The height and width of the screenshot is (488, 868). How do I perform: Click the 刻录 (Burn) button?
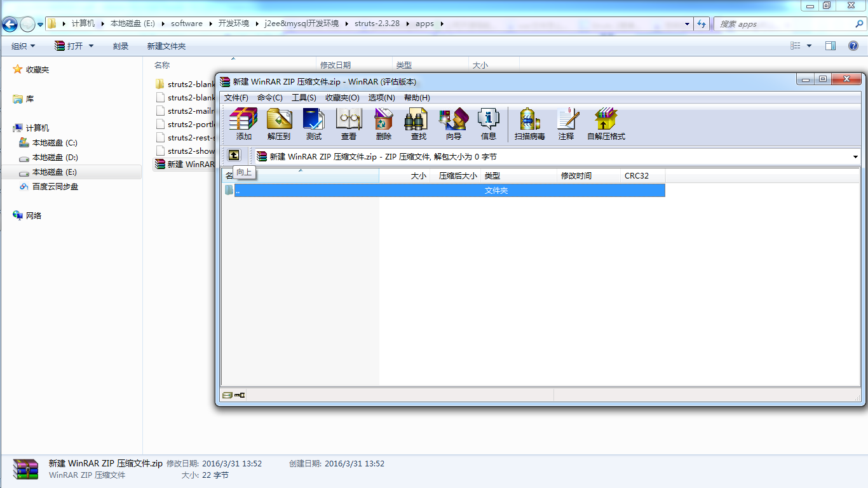[x=121, y=46]
